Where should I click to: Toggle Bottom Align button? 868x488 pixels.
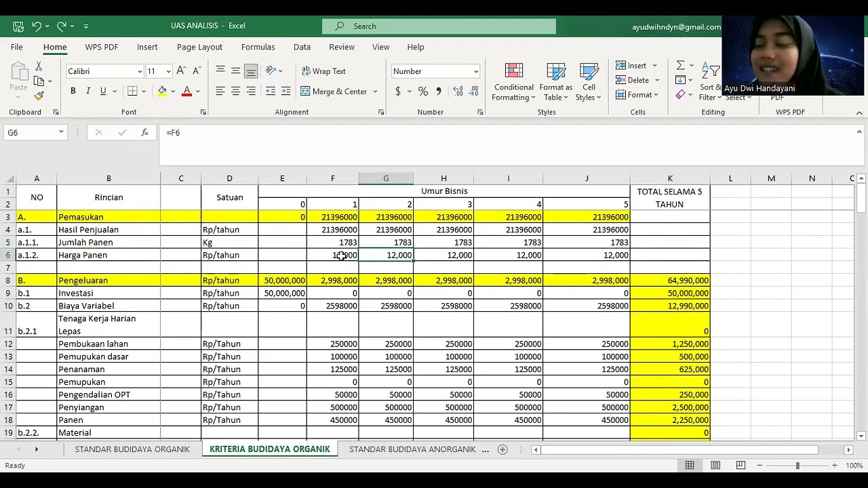point(251,70)
